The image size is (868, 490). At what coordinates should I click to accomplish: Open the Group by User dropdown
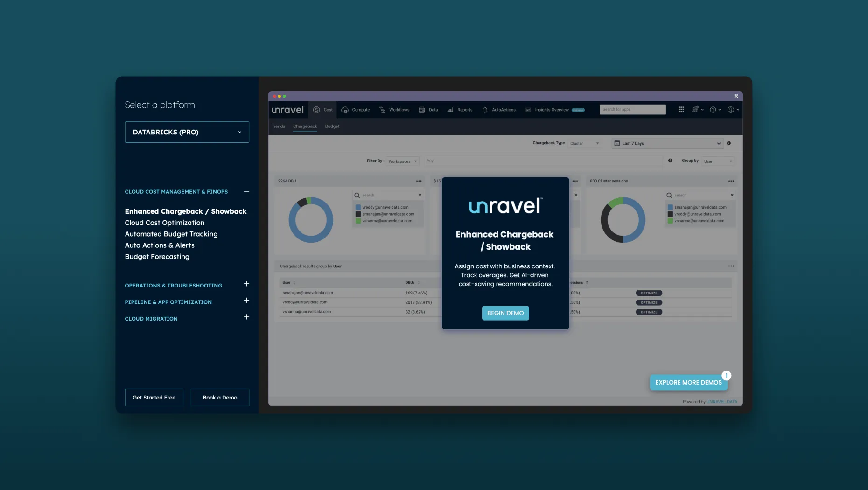tap(718, 161)
